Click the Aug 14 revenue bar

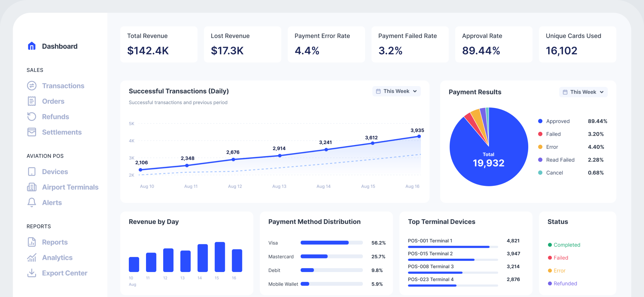(203, 258)
